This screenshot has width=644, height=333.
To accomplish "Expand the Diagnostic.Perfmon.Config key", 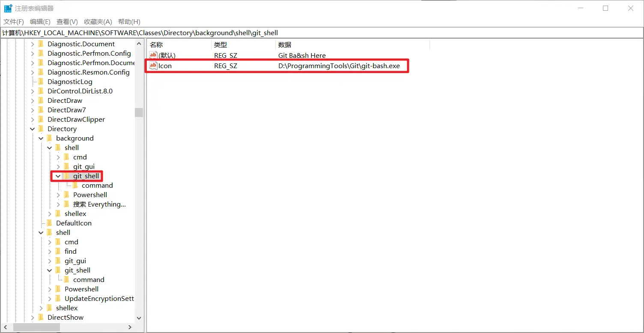I will coord(33,53).
